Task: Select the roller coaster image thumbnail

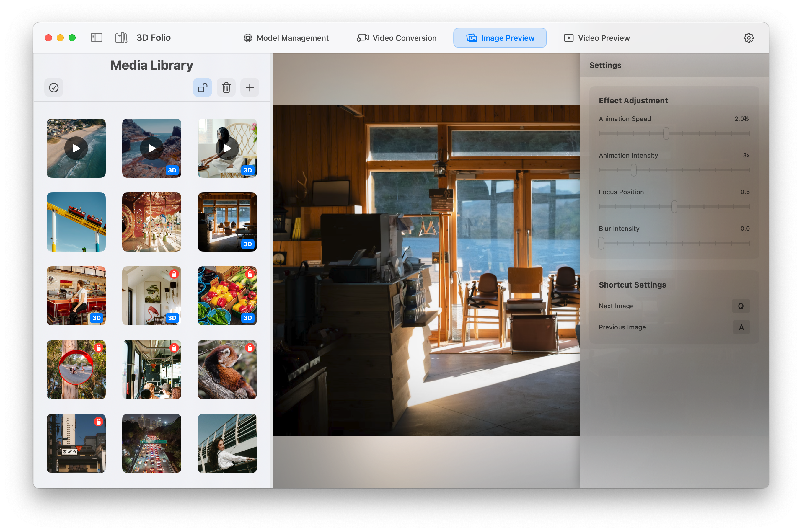Action: [76, 222]
